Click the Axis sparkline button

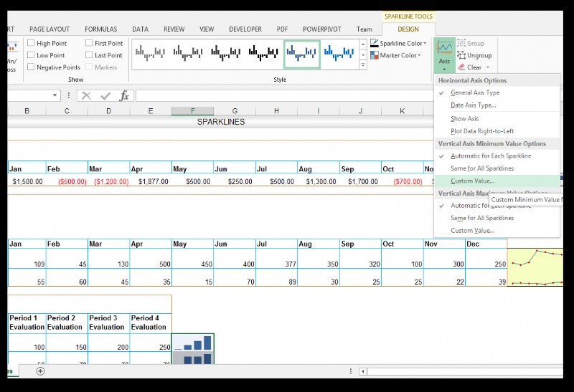444,54
